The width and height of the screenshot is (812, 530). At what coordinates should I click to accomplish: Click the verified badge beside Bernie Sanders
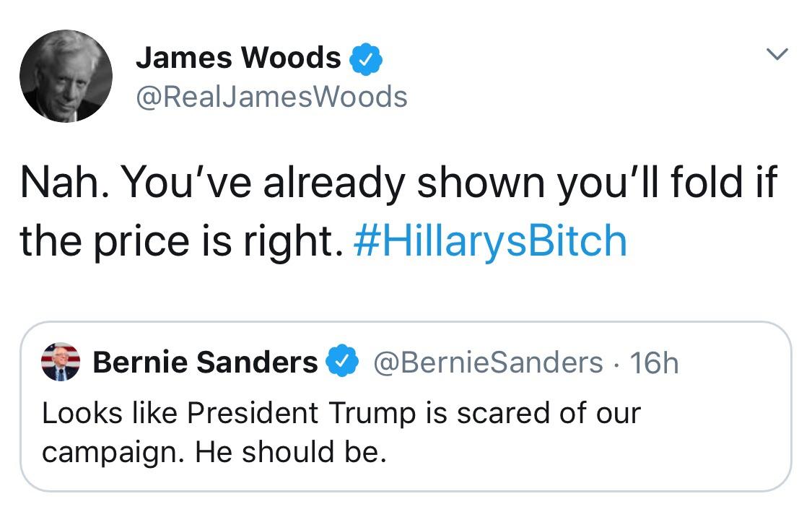coord(342,360)
